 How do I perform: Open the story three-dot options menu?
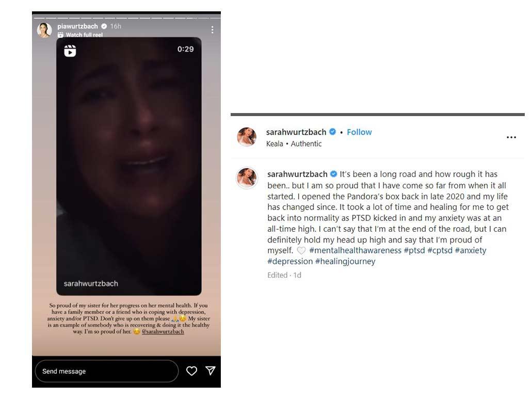click(x=212, y=30)
